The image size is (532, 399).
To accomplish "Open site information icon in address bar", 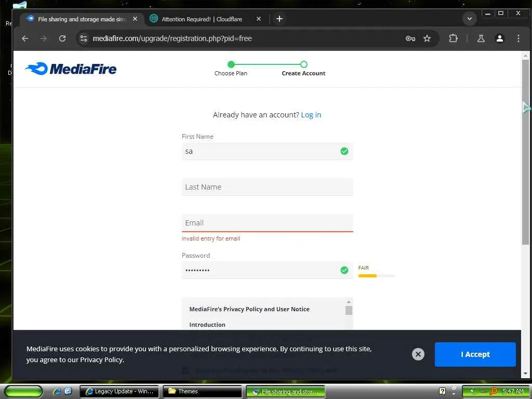I will coord(84,38).
